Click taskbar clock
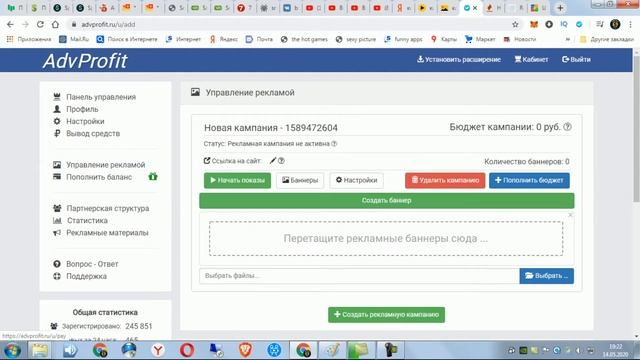Image resolution: width=640 pixels, height=360 pixels. coord(616,350)
